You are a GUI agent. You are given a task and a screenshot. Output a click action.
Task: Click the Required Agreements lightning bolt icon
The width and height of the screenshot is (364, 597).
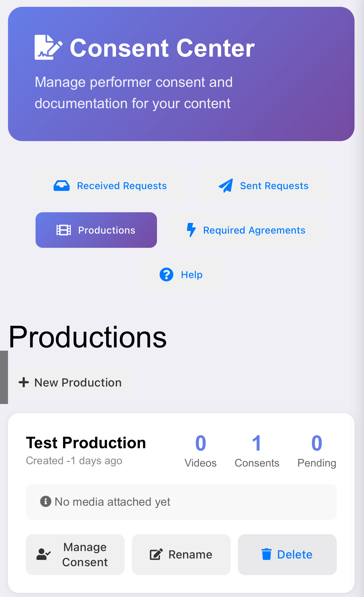(191, 230)
